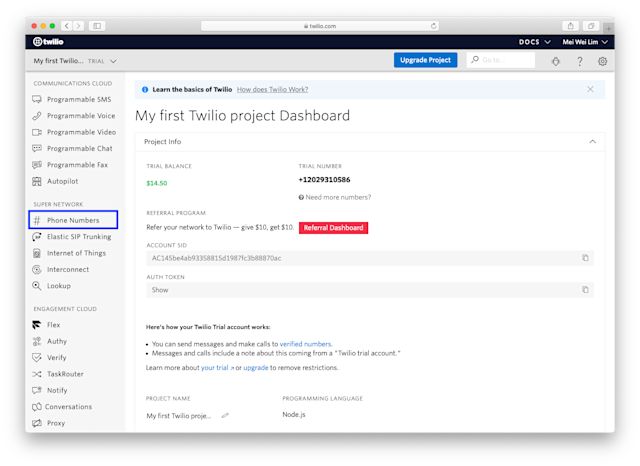The height and width of the screenshot is (466, 640).
Task: Open TaskRouter in sidebar
Action: 65,374
